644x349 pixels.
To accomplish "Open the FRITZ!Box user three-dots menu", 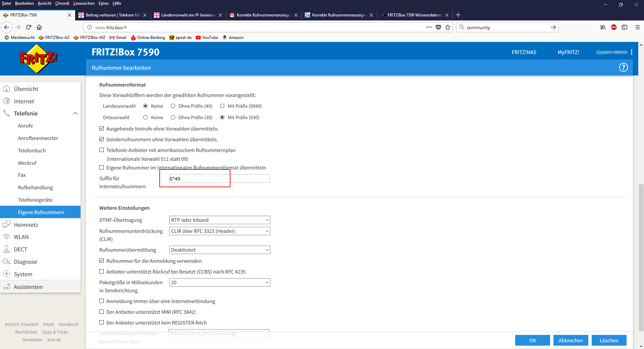I will (x=632, y=52).
